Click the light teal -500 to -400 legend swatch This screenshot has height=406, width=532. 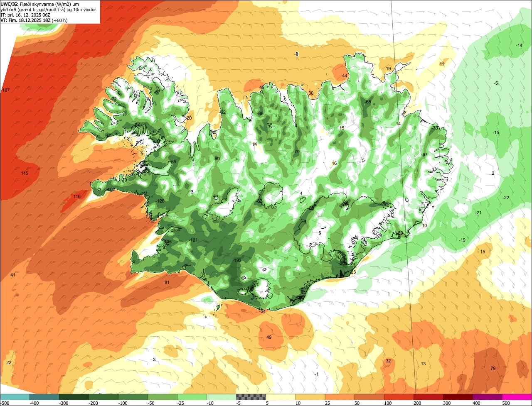coord(15,397)
